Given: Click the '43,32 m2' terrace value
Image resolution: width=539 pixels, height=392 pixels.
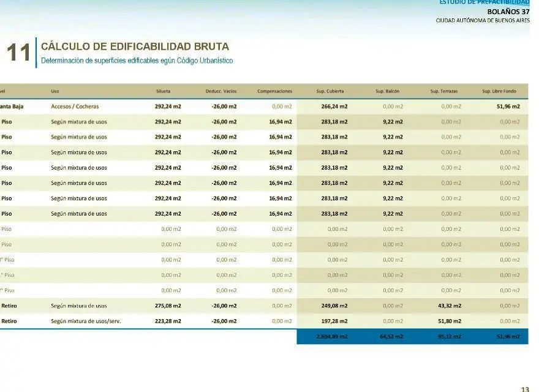Looking at the screenshot, I should point(450,306).
